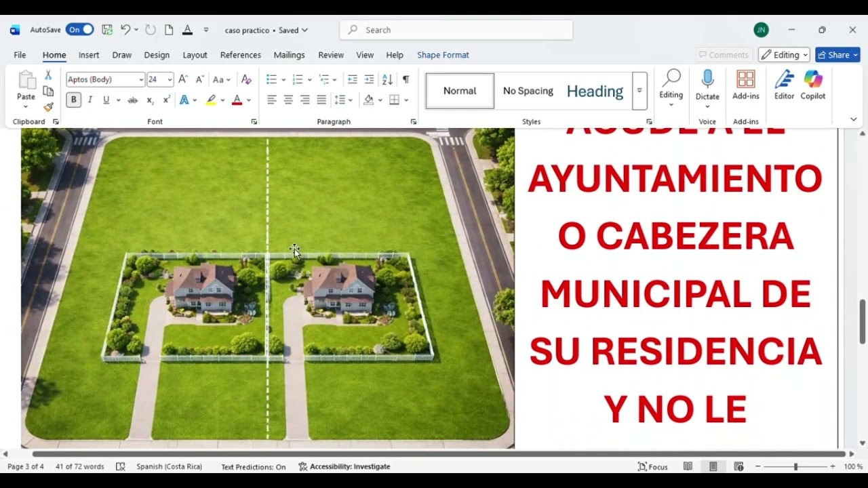868x488 pixels.
Task: Switch to Web Layout view
Action: [x=738, y=466]
